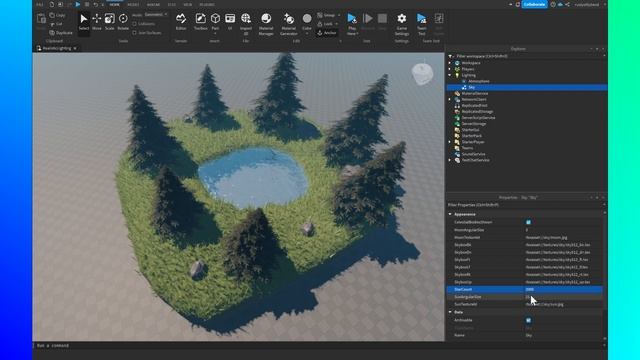Toggle the Anchor button
The height and width of the screenshot is (360, 640).
point(327,33)
